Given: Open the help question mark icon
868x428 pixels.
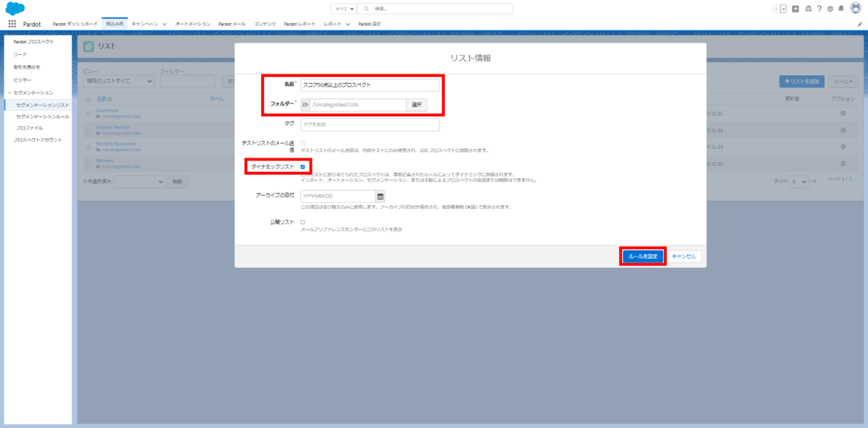Looking at the screenshot, I should click(x=819, y=9).
